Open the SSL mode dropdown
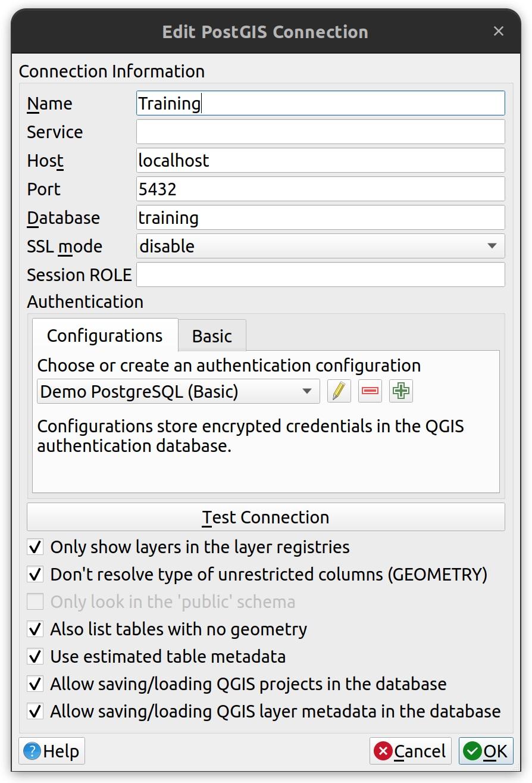 point(320,246)
